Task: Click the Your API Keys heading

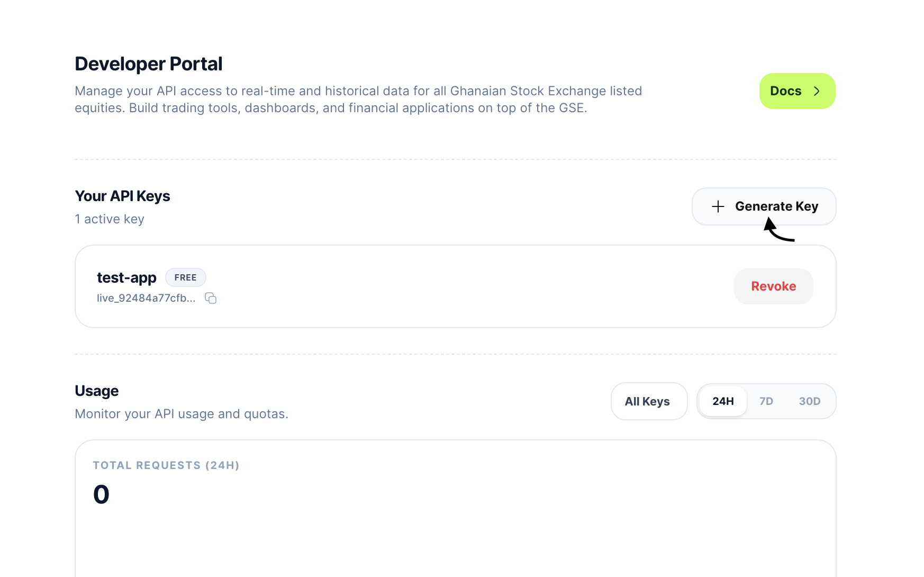Action: tap(122, 196)
